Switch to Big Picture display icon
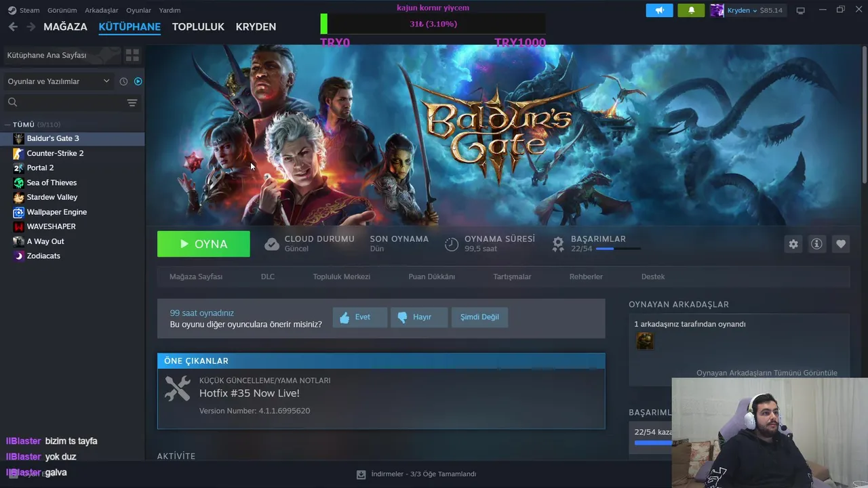This screenshot has height=488, width=868. (x=800, y=10)
